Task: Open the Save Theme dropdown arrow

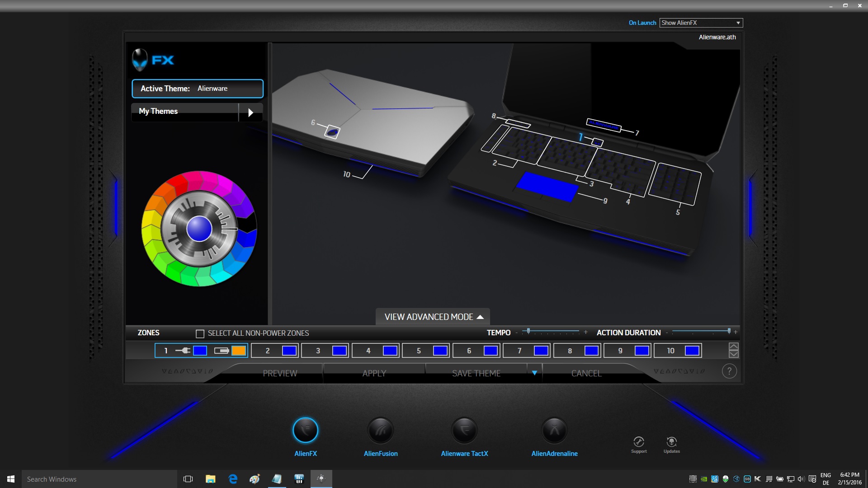Action: [534, 373]
